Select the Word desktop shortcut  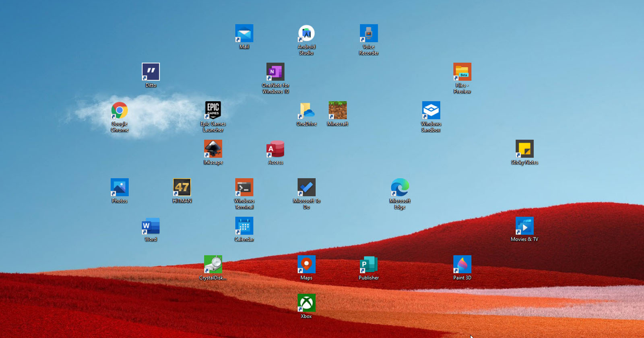[x=151, y=226]
